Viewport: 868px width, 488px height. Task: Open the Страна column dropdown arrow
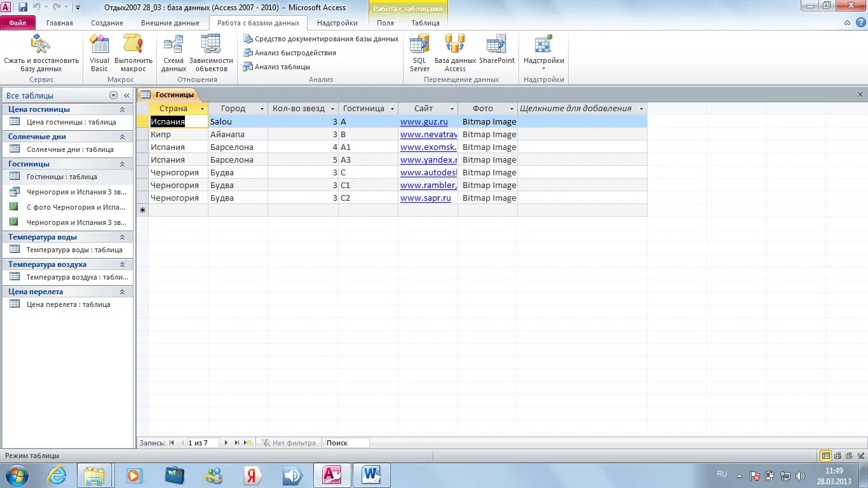click(203, 109)
